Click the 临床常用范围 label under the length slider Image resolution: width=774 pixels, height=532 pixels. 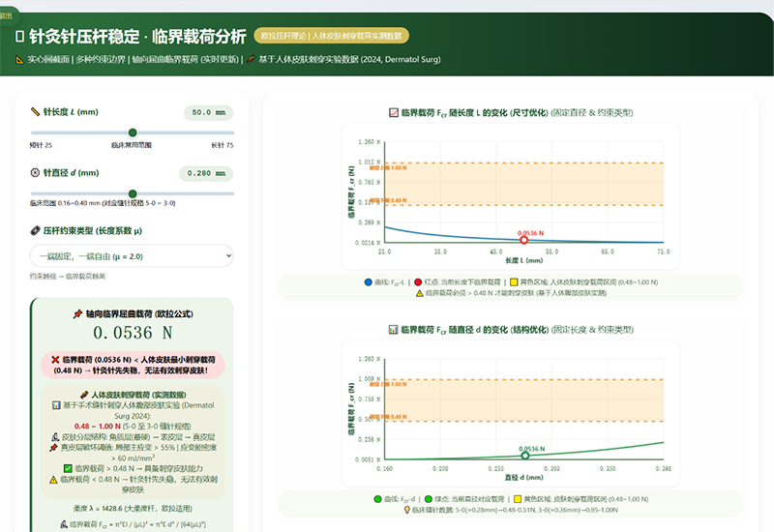click(132, 145)
